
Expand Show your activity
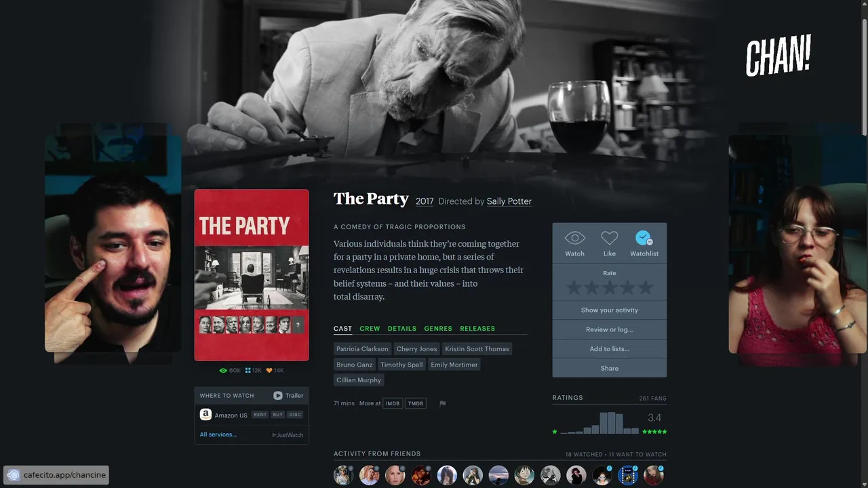610,310
